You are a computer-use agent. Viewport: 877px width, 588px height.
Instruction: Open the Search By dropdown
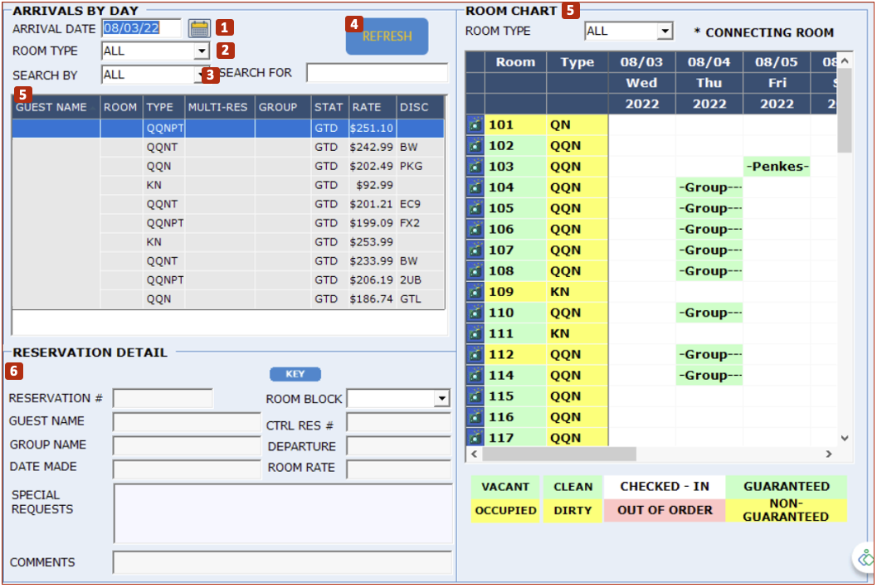pyautogui.click(x=200, y=75)
